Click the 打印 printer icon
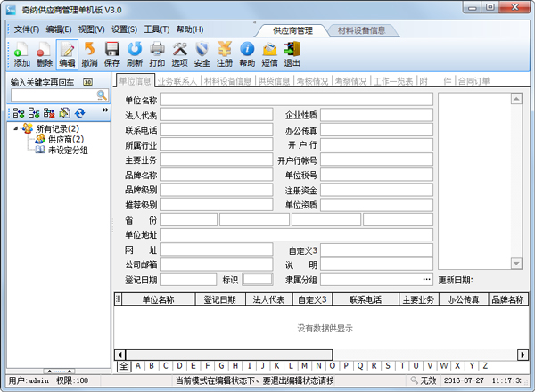This screenshot has width=535, height=392. tap(157, 54)
